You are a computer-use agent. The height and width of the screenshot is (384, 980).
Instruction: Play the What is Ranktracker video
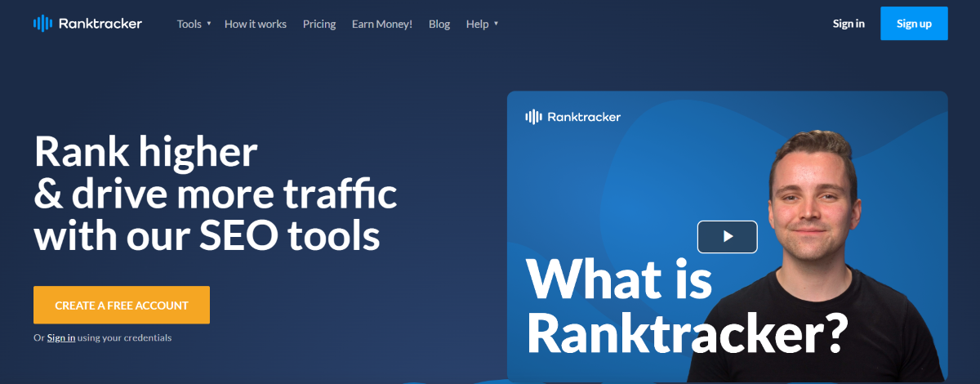(x=727, y=237)
